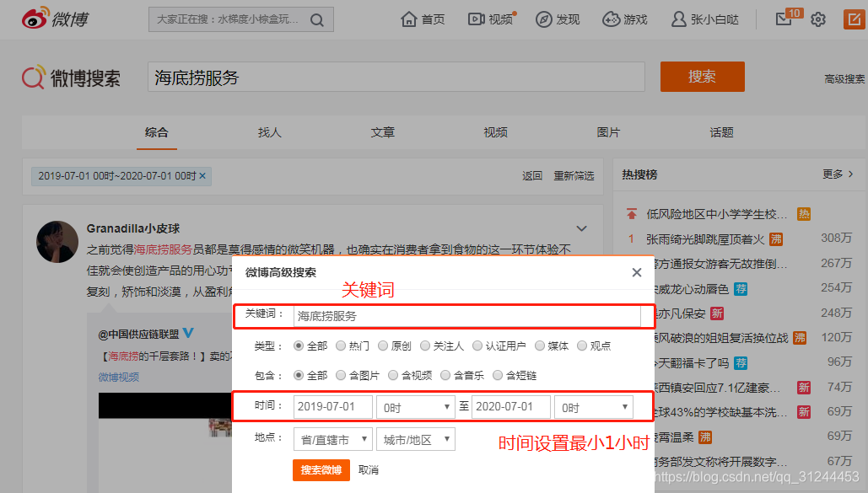Open the start hour 0时 dropdown
868x493 pixels.
tap(415, 407)
